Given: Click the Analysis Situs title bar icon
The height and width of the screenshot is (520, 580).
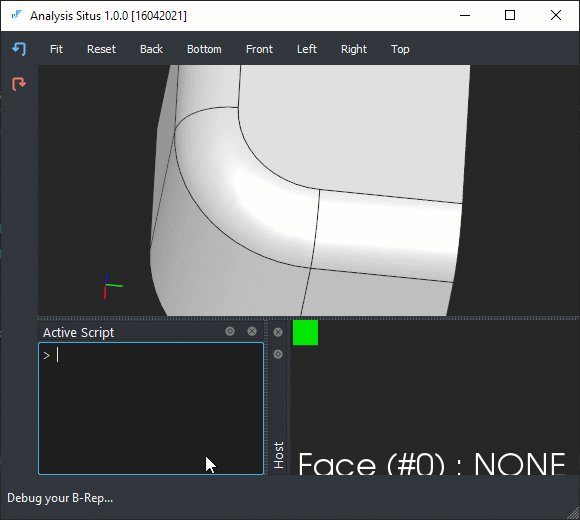Looking at the screenshot, I should 17,15.
